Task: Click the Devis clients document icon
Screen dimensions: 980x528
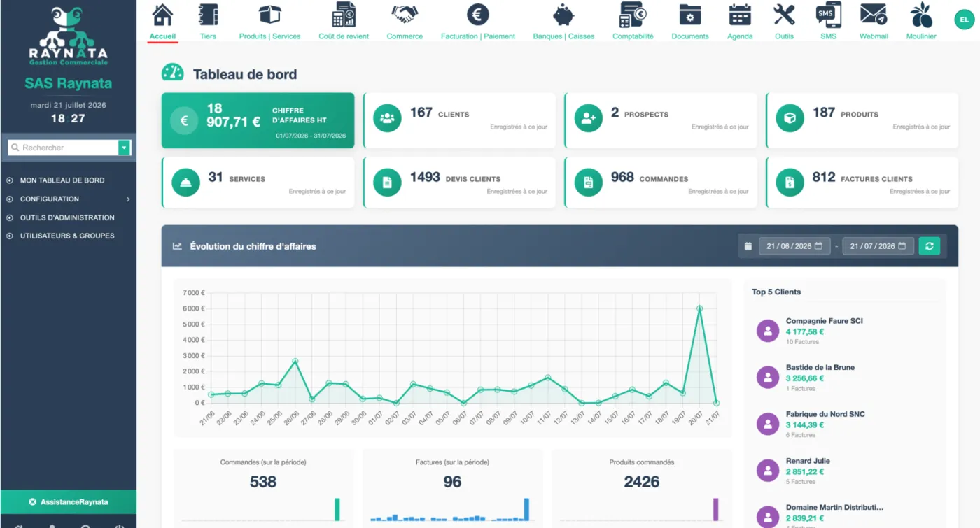Action: pyautogui.click(x=387, y=183)
